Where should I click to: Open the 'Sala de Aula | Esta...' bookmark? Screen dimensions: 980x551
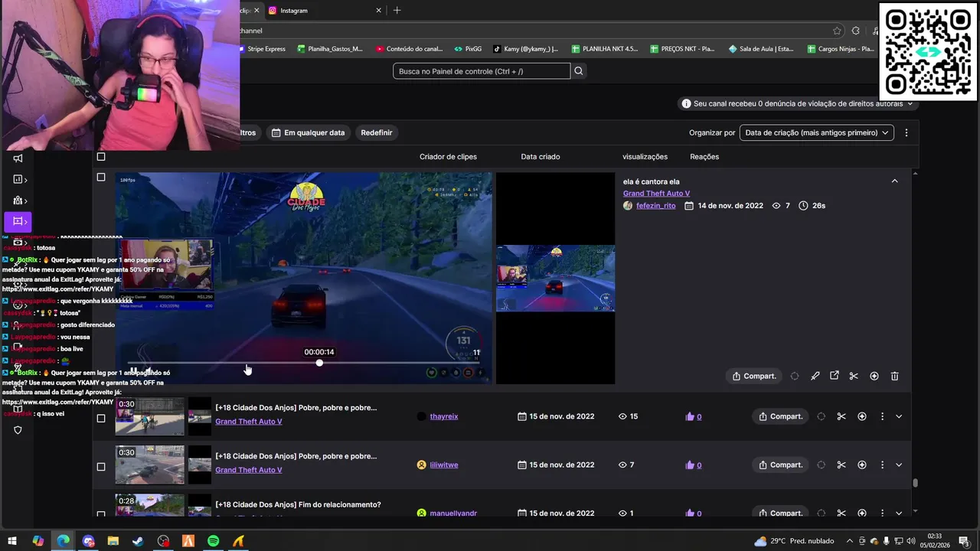(x=761, y=49)
